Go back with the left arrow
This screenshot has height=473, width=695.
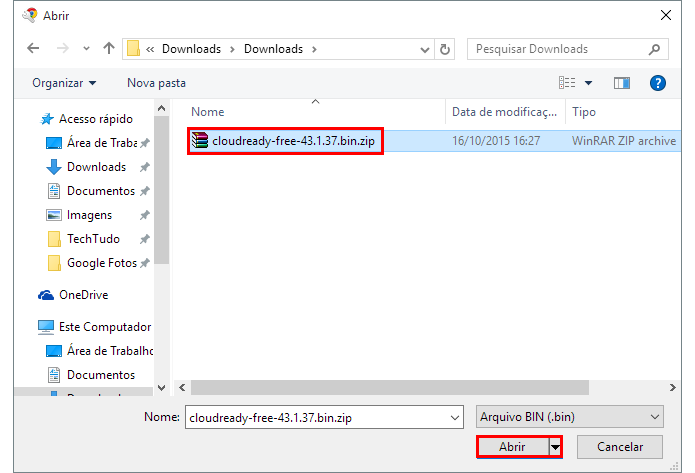pyautogui.click(x=33, y=48)
